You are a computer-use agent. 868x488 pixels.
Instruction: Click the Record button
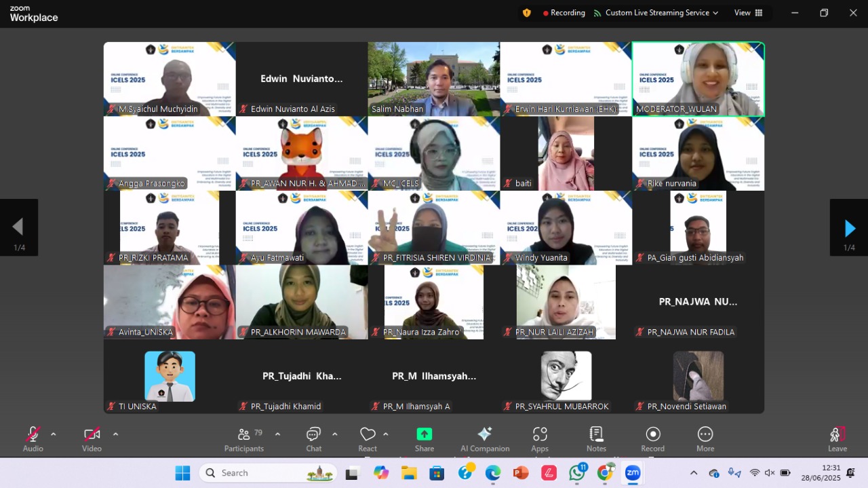click(653, 438)
